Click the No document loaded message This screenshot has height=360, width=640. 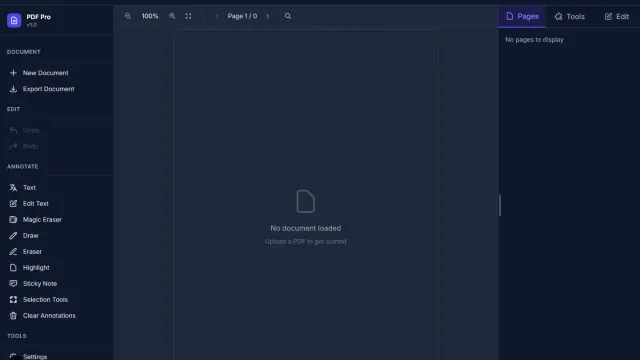(x=306, y=228)
